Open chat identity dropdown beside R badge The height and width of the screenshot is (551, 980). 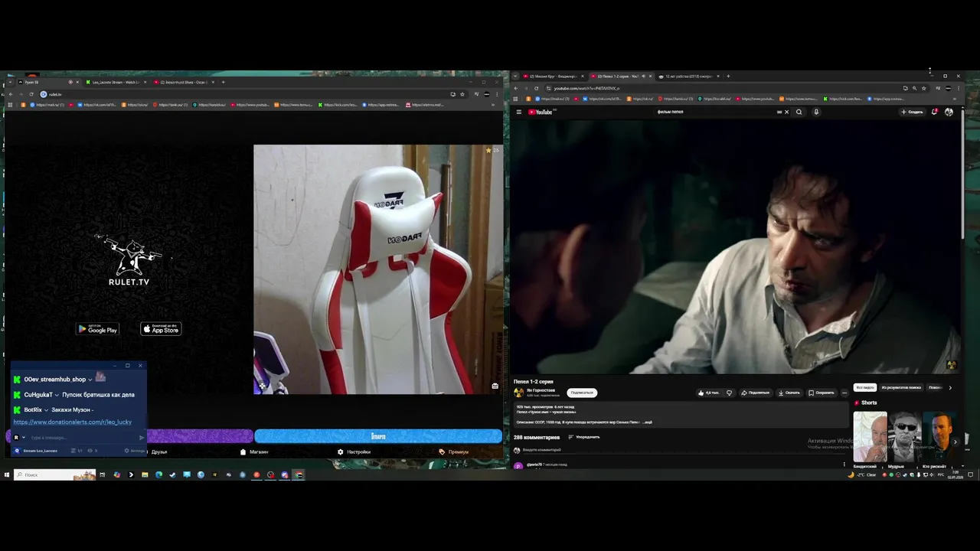pyautogui.click(x=24, y=438)
